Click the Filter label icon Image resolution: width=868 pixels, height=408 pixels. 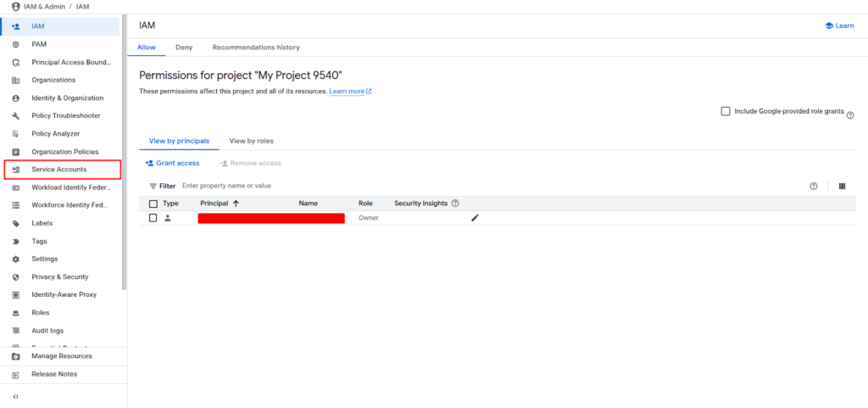click(x=153, y=186)
